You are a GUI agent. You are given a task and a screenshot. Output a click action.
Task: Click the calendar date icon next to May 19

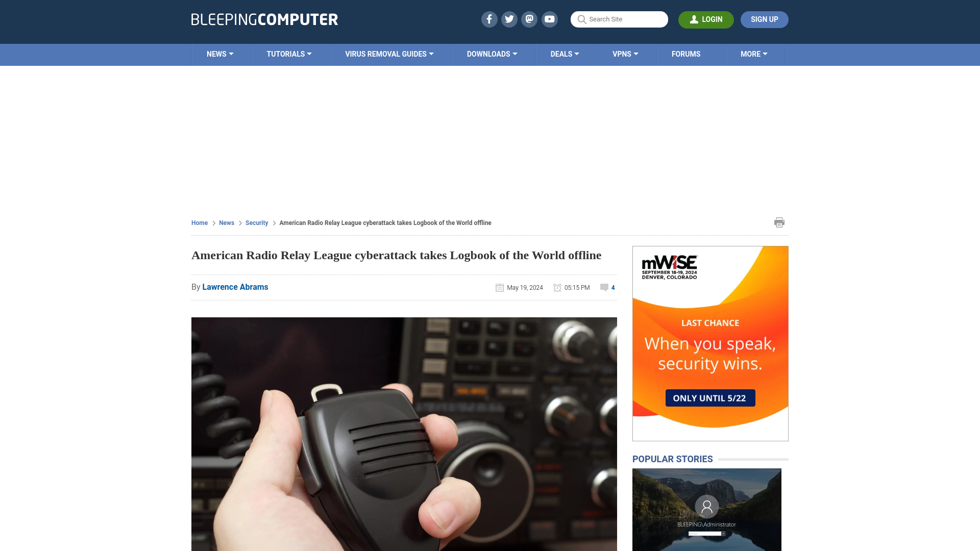coord(499,287)
